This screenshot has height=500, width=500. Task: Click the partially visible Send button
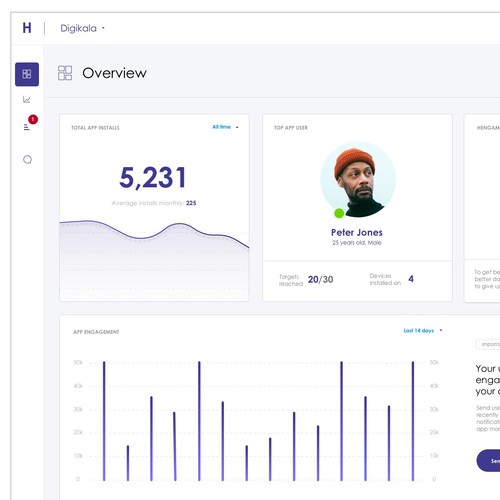pyautogui.click(x=488, y=461)
